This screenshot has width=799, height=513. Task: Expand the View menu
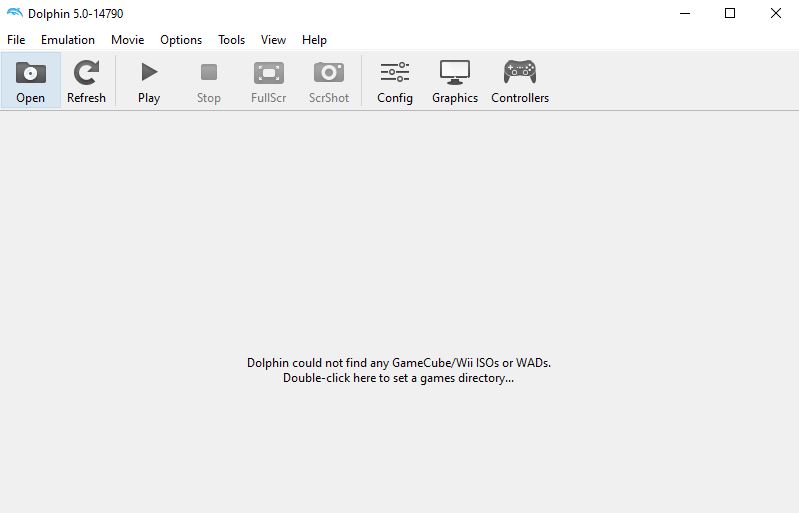(273, 40)
